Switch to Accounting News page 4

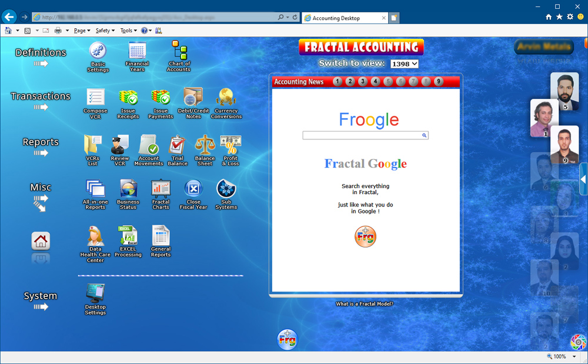pos(375,81)
